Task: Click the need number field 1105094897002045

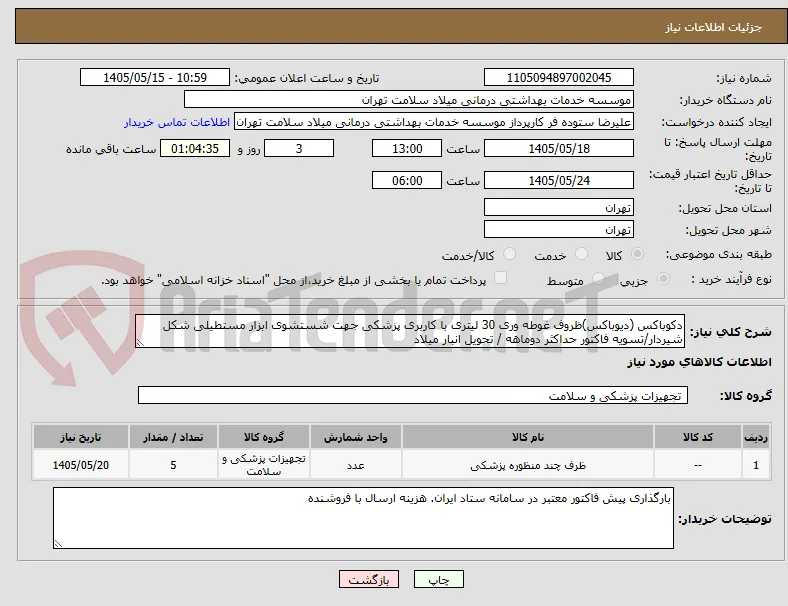Action: pyautogui.click(x=558, y=77)
